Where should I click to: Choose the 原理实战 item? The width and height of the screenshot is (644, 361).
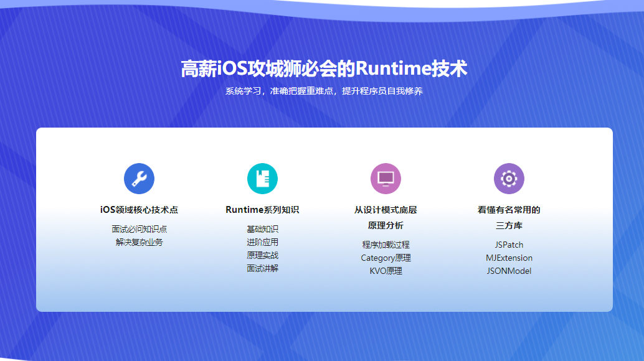262,255
